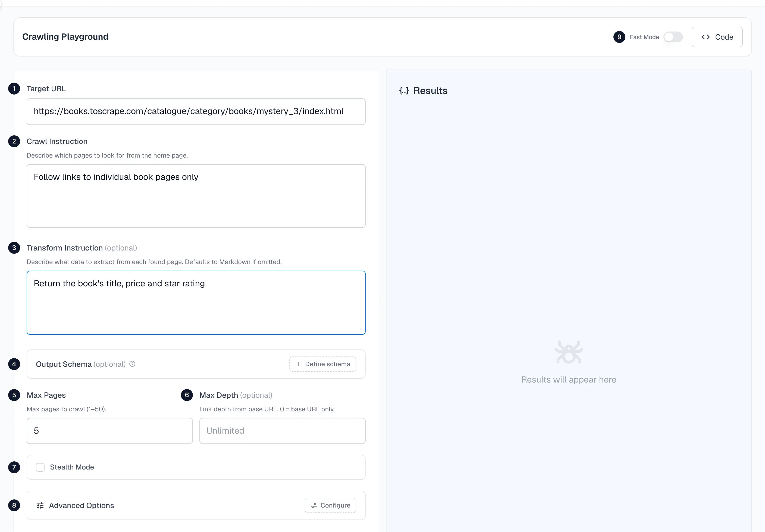Click the Results braces icon
765x532 pixels.
(x=404, y=91)
